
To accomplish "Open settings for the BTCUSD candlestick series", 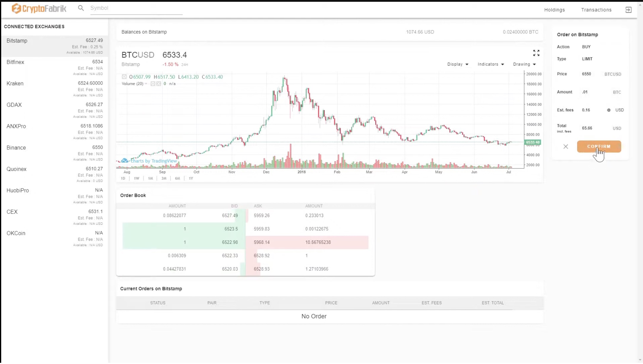I will [x=124, y=77].
